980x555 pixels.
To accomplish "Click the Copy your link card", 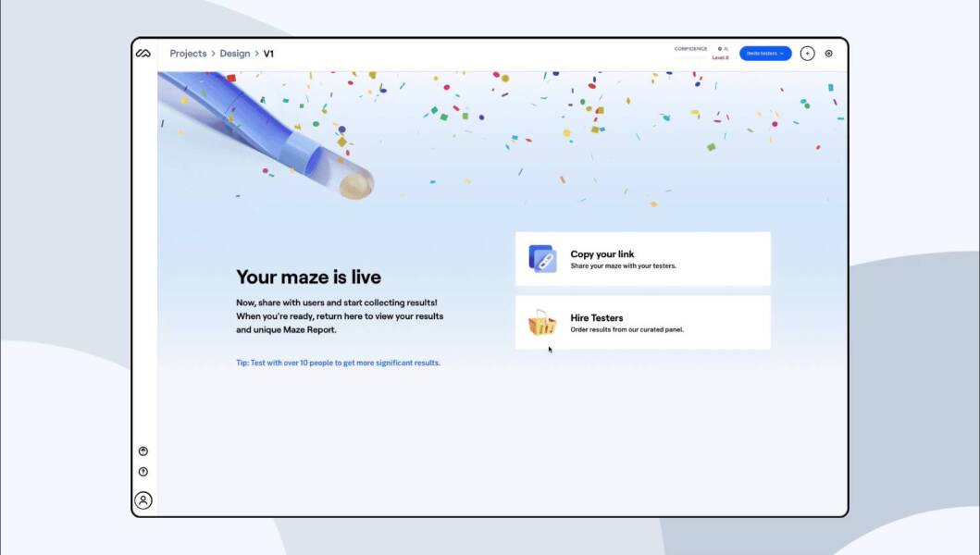I will (x=643, y=259).
